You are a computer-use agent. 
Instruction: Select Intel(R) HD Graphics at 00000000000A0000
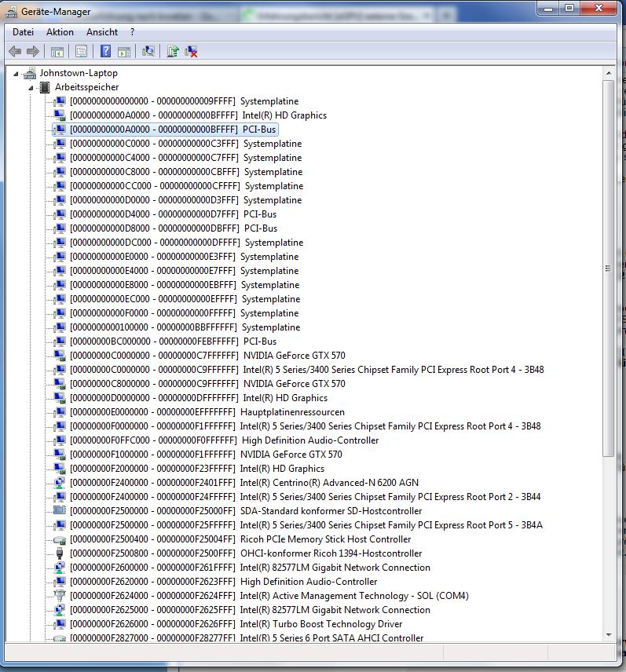pos(198,115)
